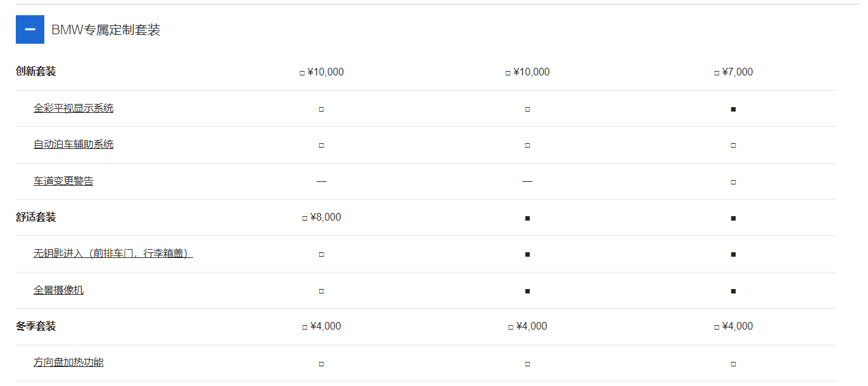Click second column ¥10,000 创新套装 option

[508, 73]
